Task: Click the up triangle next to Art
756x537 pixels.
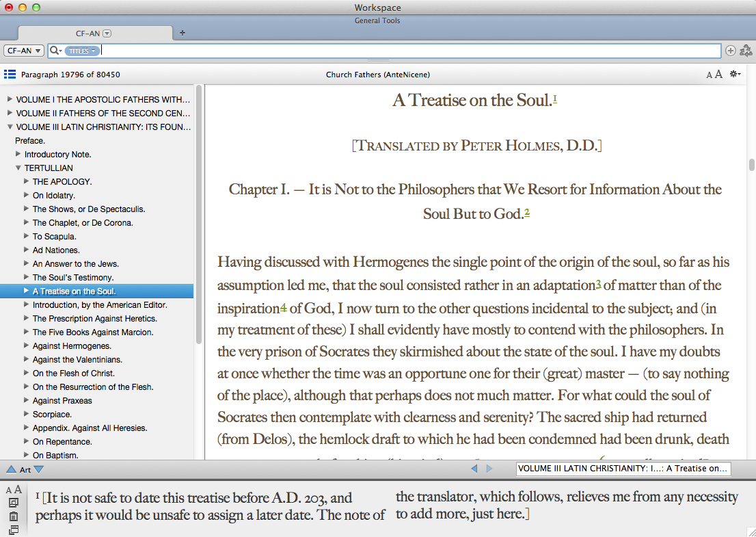Action: (11, 469)
